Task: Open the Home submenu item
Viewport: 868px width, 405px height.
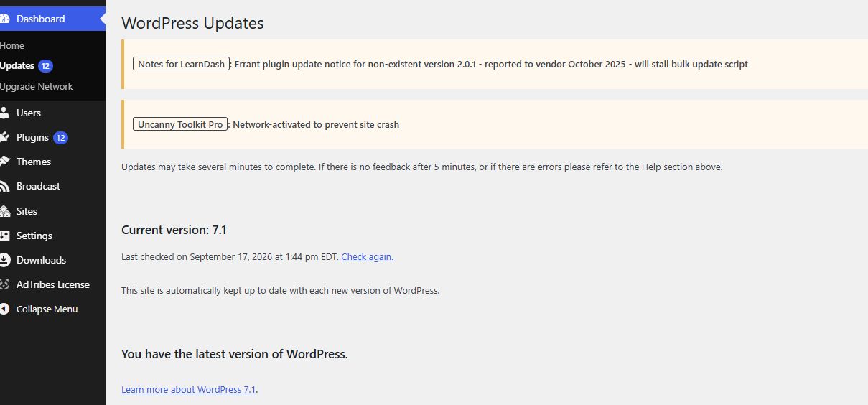Action: [12, 45]
